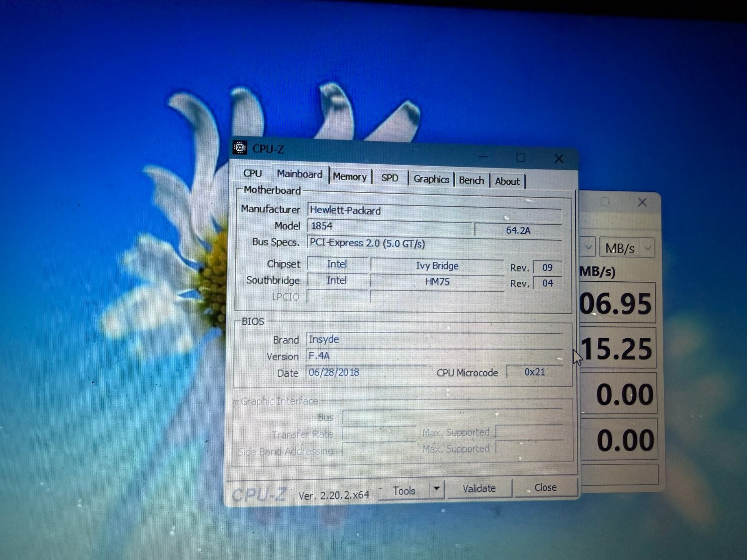Image resolution: width=747 pixels, height=560 pixels.
Task: Open the Bench tab
Action: [472, 180]
